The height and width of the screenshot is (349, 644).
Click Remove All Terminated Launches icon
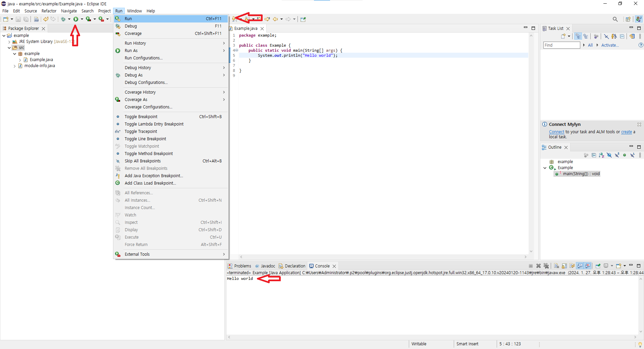pyautogui.click(x=546, y=266)
